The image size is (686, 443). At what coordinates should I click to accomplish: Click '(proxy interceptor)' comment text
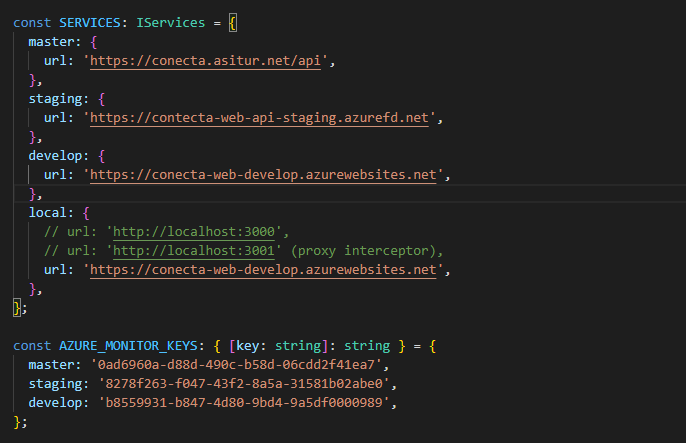pyautogui.click(x=364, y=251)
